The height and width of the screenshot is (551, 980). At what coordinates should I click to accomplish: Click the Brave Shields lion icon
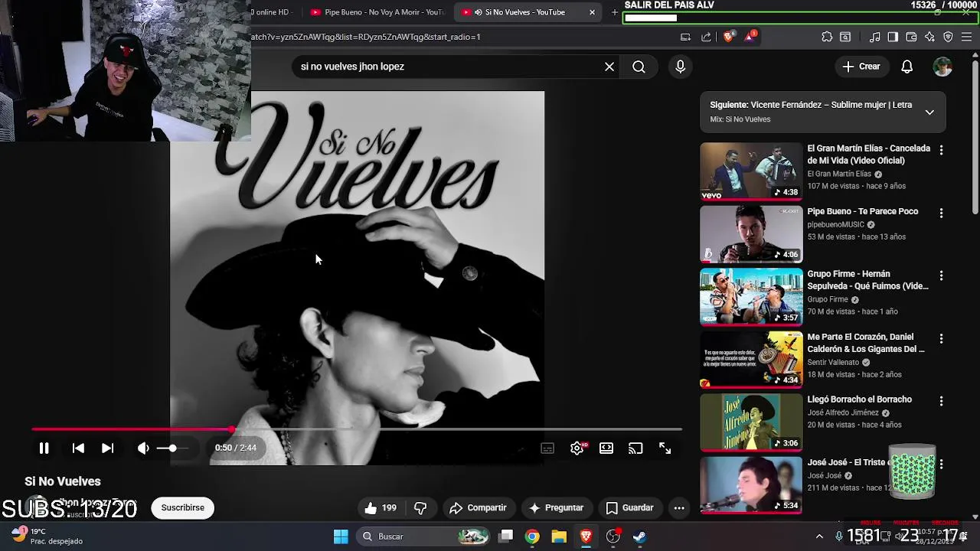point(727,37)
